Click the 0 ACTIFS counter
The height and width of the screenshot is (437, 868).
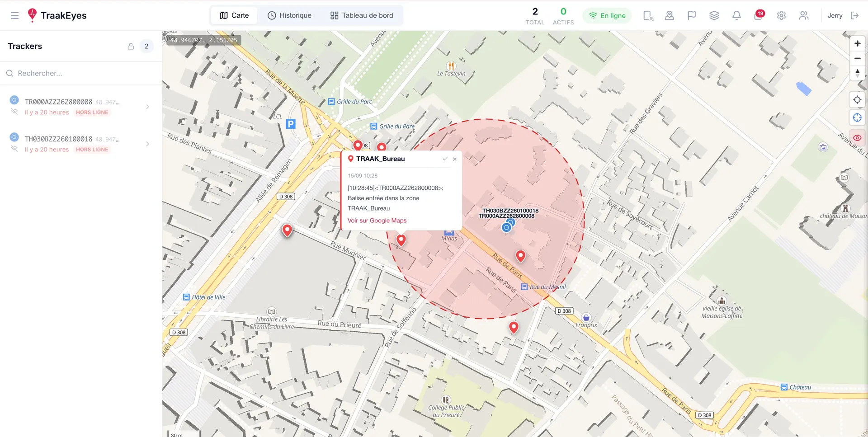(563, 16)
